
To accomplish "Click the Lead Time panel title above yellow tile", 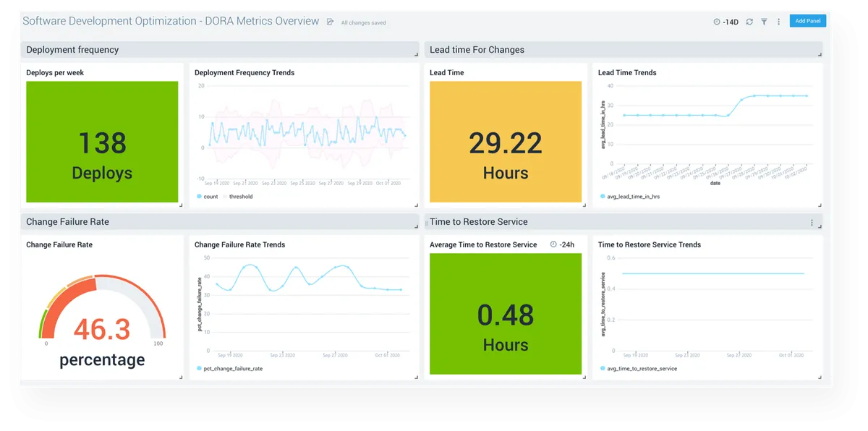I will (446, 72).
